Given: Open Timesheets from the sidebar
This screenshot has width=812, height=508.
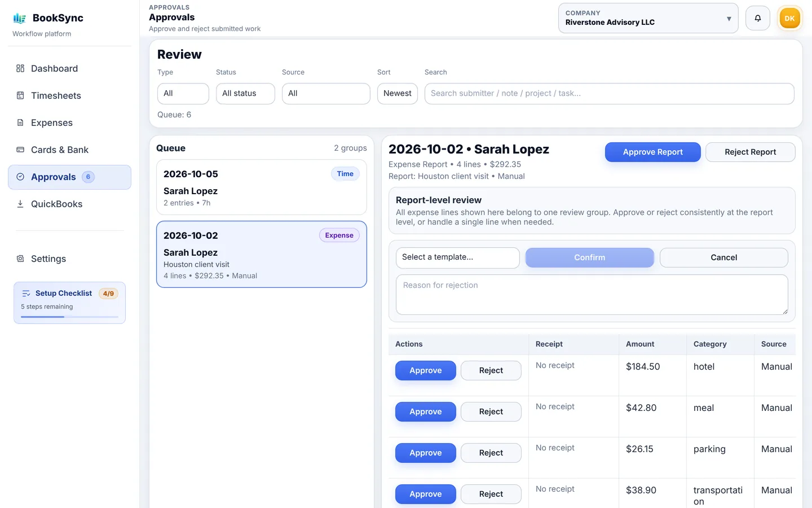Looking at the screenshot, I should 69,95.
